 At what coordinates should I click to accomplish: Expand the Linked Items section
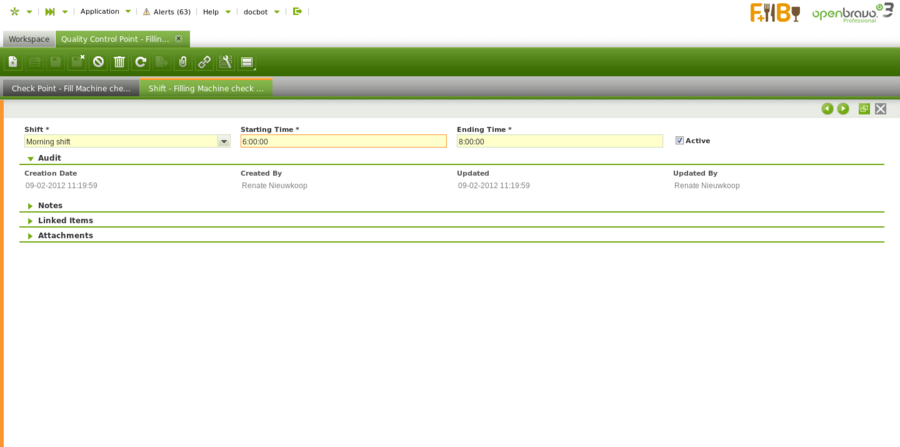31,221
